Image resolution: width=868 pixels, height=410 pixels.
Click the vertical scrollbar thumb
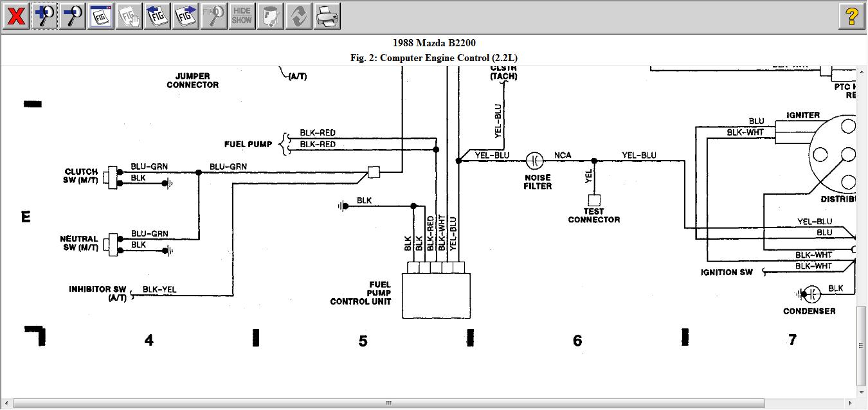[862, 344]
